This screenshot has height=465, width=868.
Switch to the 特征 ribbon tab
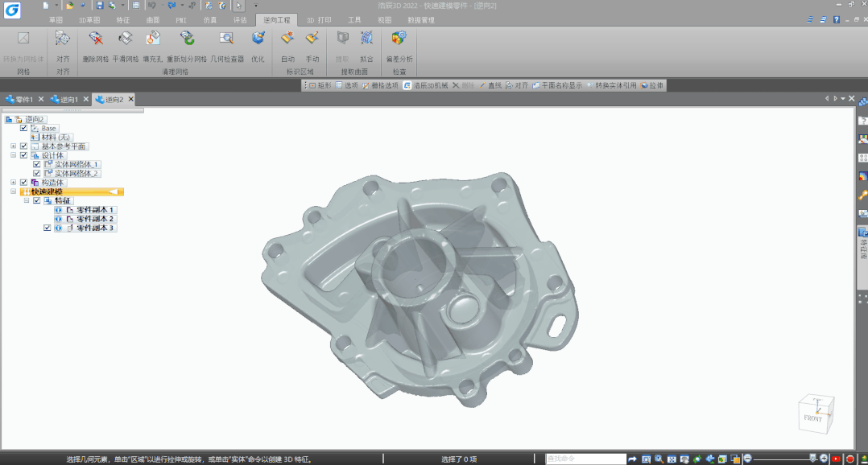(x=123, y=20)
